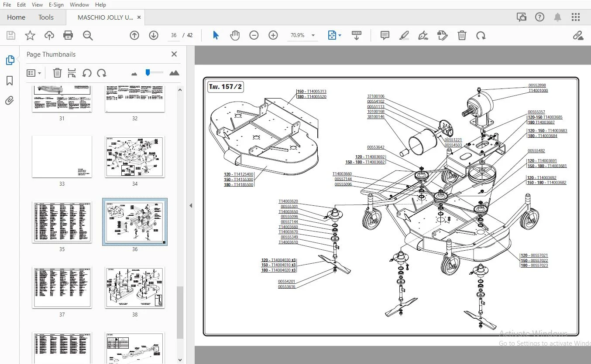
Task: Delete selected thumbnail pages with panel trash
Action: click(57, 73)
